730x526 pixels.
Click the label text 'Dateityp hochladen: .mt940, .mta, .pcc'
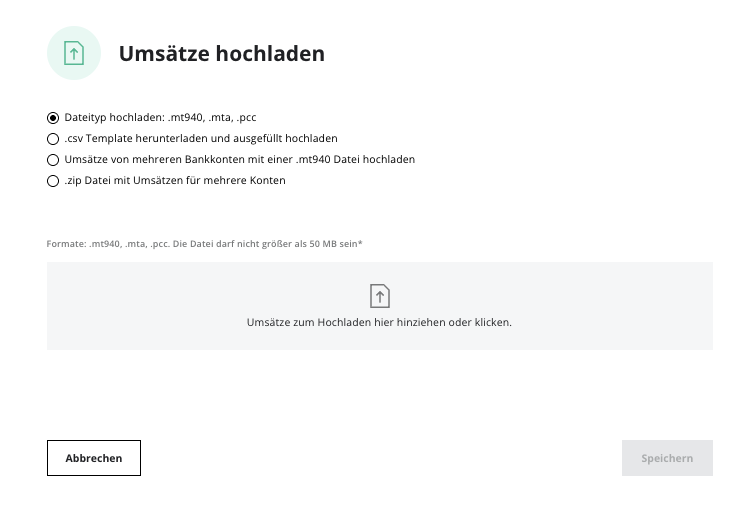(x=160, y=117)
